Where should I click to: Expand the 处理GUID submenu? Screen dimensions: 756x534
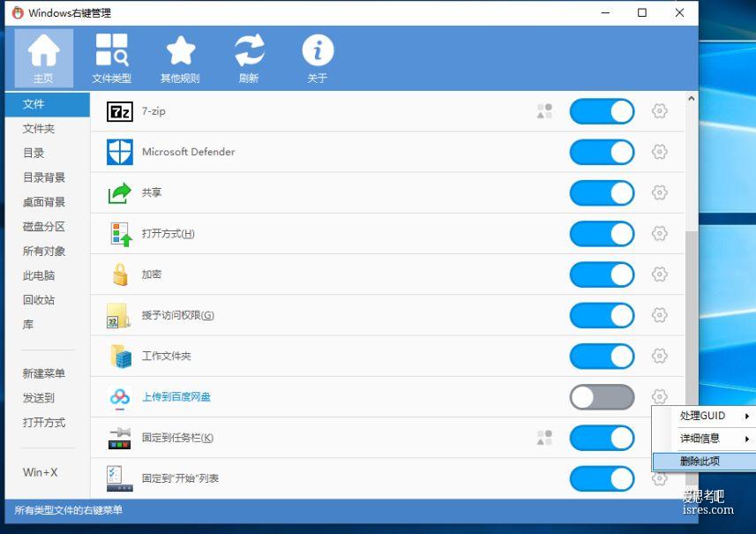click(x=705, y=416)
